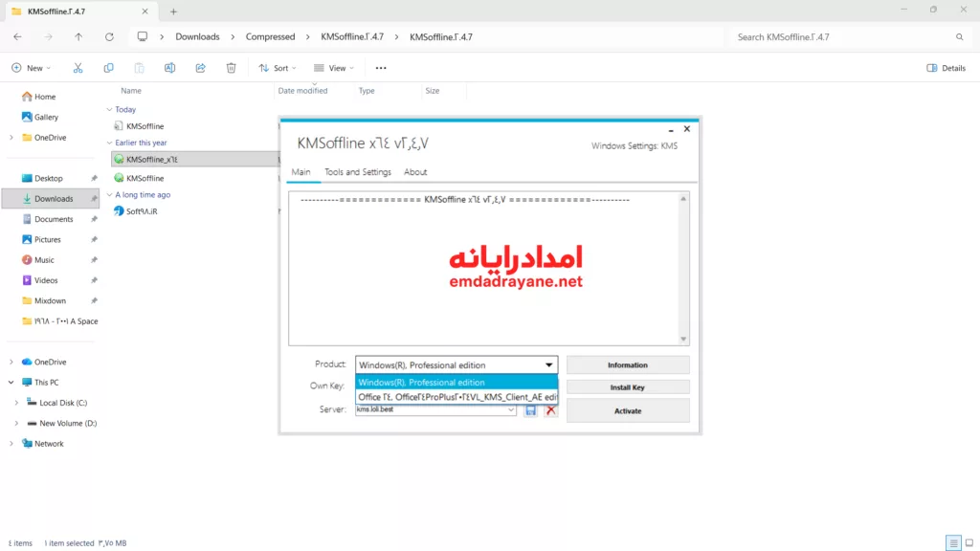Collapse the Earlier this year group

coord(110,142)
